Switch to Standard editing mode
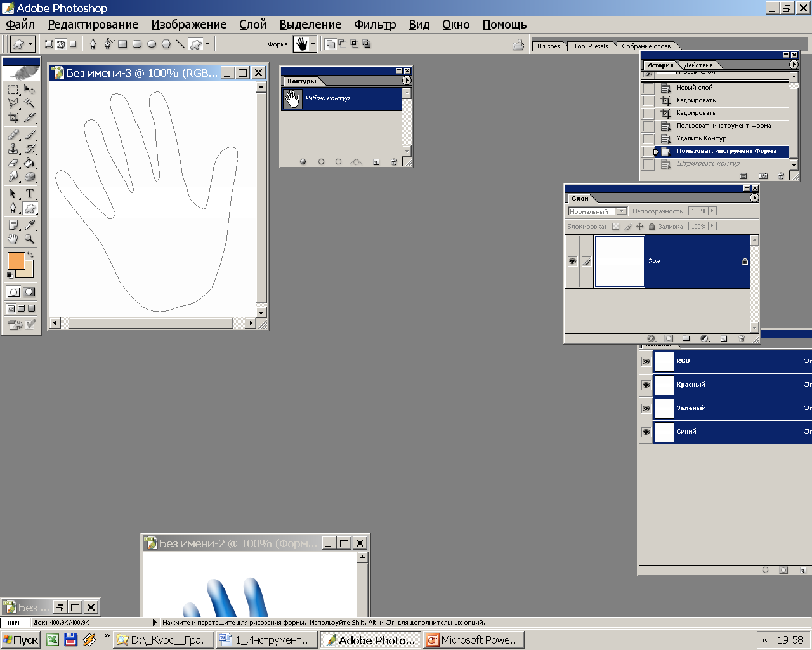 coord(13,292)
